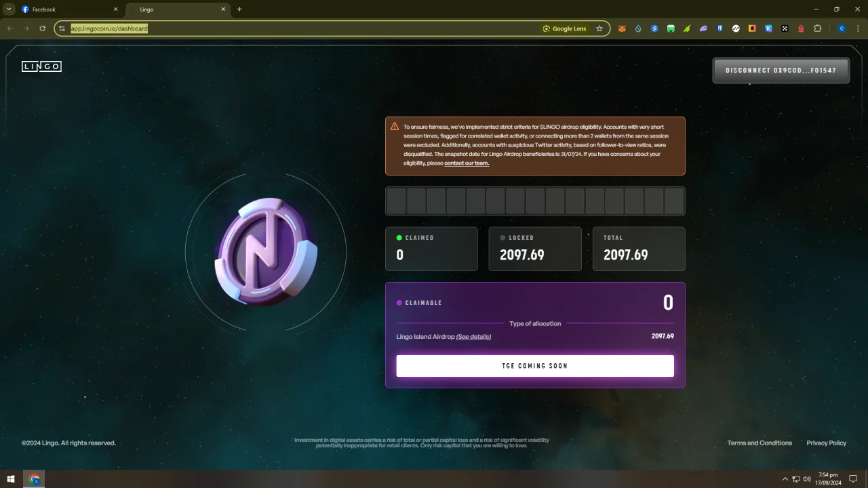Open the green face extension icon
The height and width of the screenshot is (488, 868).
[x=671, y=28]
